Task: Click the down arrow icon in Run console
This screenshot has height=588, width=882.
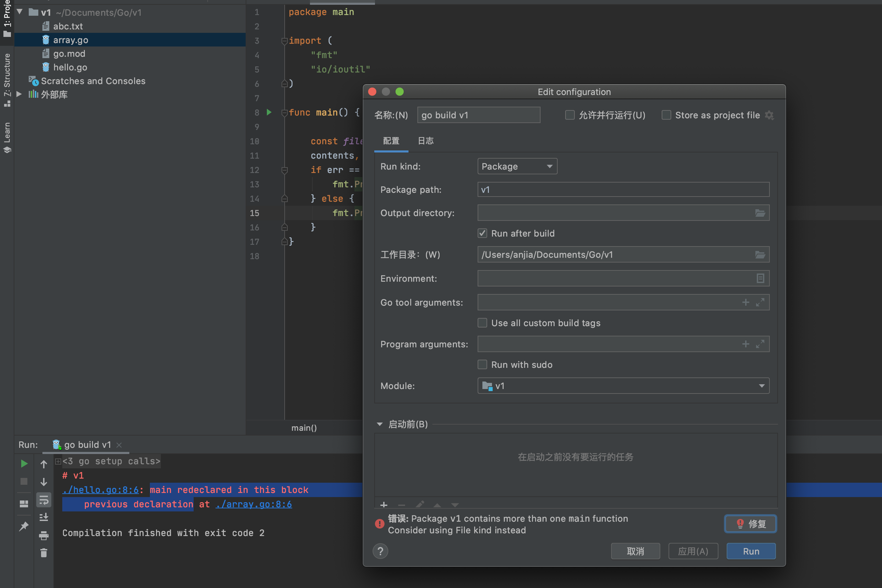Action: pos(44,482)
